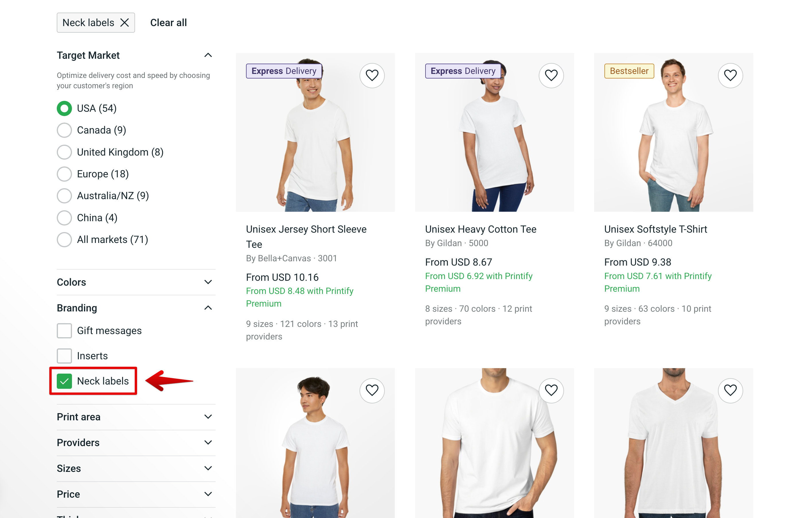
Task: Favorite the bottom-right V-neck shirt
Action: coord(730,390)
